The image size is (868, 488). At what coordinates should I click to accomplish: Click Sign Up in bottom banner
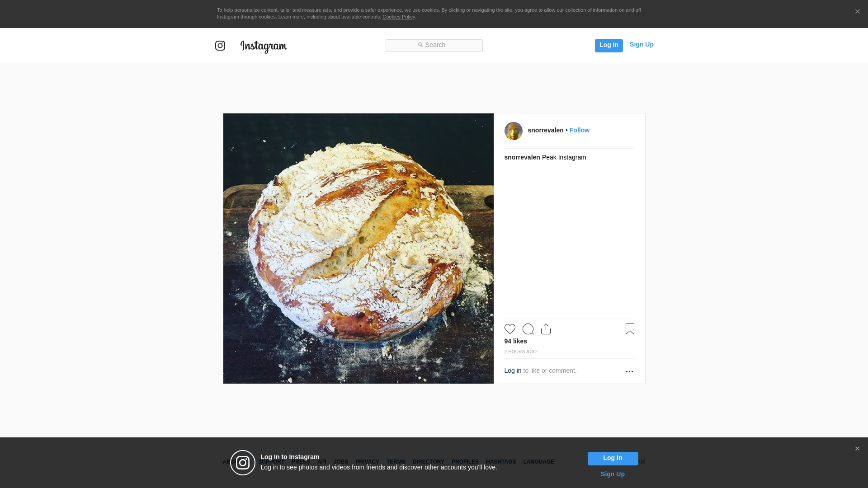pos(613,474)
